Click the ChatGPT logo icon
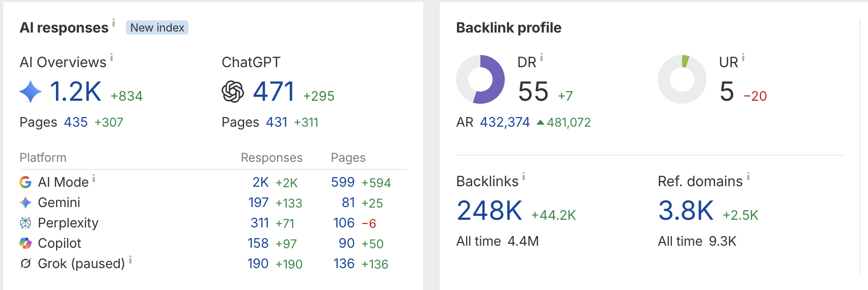The width and height of the screenshot is (868, 290). click(233, 92)
